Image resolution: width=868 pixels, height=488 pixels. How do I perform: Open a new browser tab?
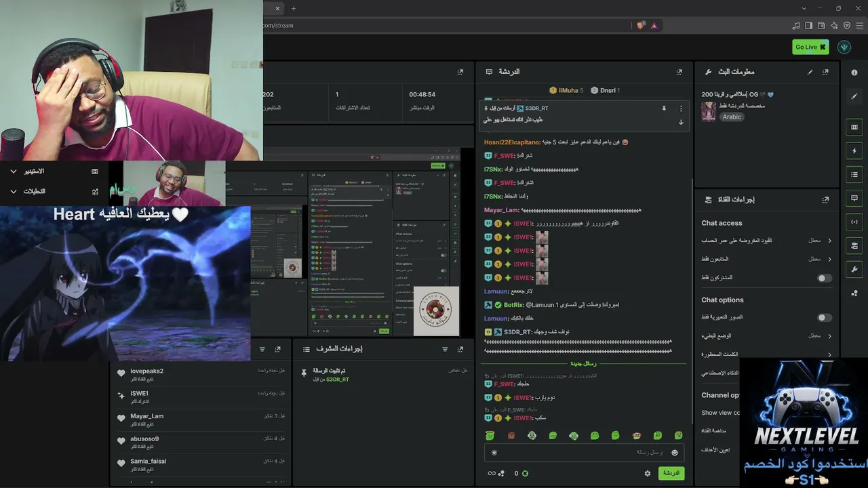[294, 8]
